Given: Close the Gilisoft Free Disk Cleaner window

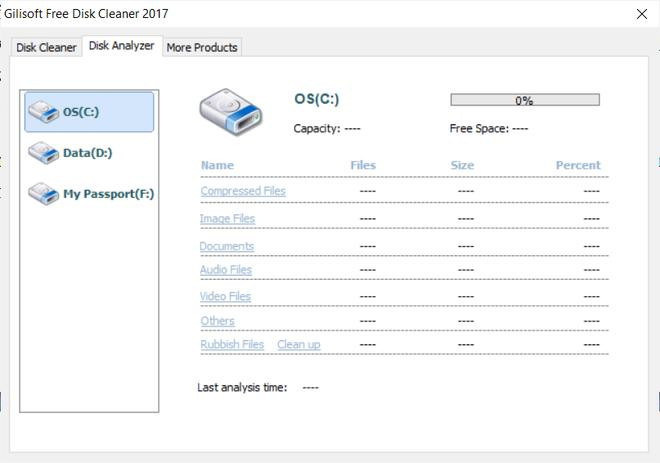Looking at the screenshot, I should coord(642,14).
